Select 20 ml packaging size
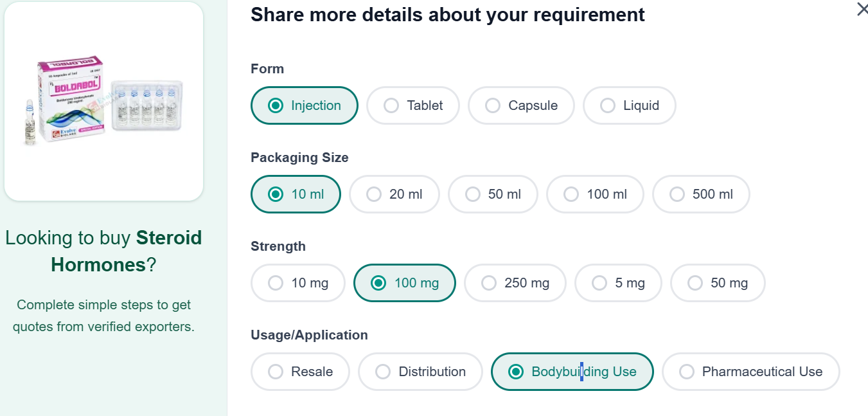Viewport: 868px width, 416px height. click(394, 194)
